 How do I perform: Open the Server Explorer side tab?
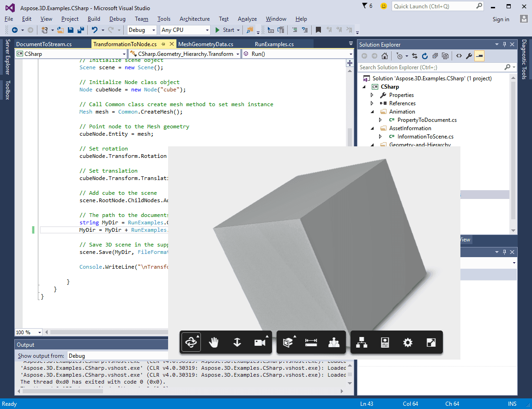7,57
